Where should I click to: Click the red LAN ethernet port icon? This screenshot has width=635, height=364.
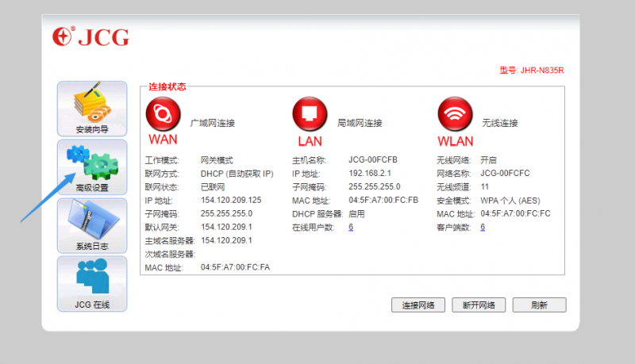pyautogui.click(x=309, y=115)
